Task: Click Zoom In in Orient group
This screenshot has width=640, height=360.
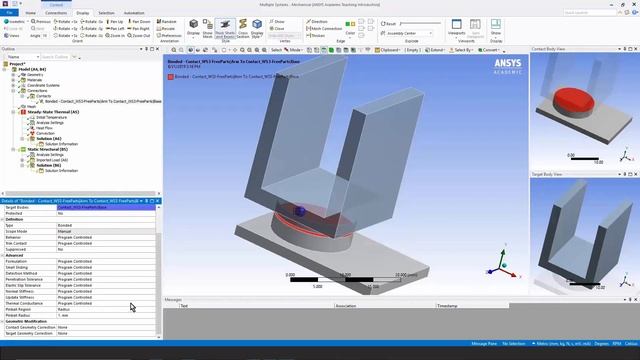Action: point(115,36)
